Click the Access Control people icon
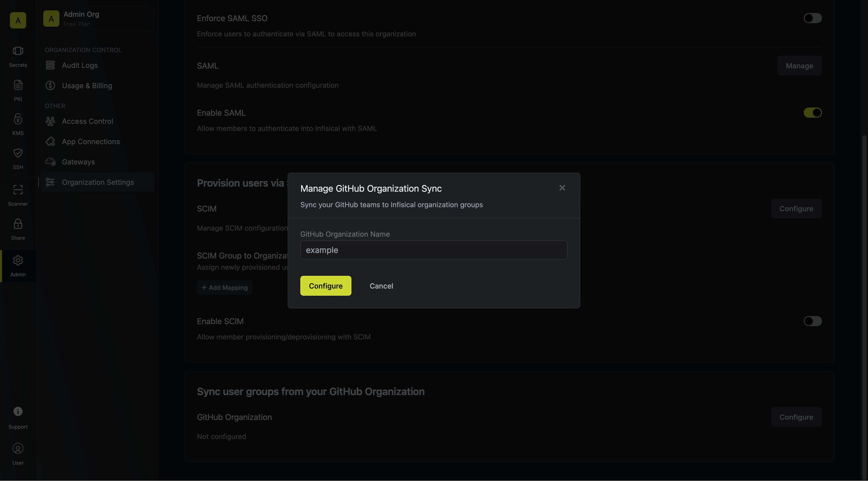The width and height of the screenshot is (868, 481). coord(50,121)
